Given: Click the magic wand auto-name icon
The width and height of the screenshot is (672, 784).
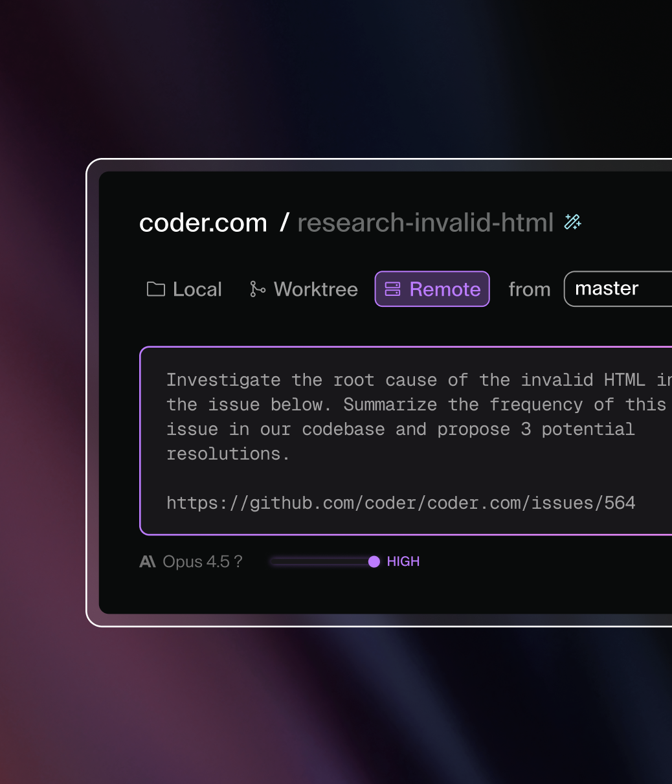Looking at the screenshot, I should tap(572, 222).
